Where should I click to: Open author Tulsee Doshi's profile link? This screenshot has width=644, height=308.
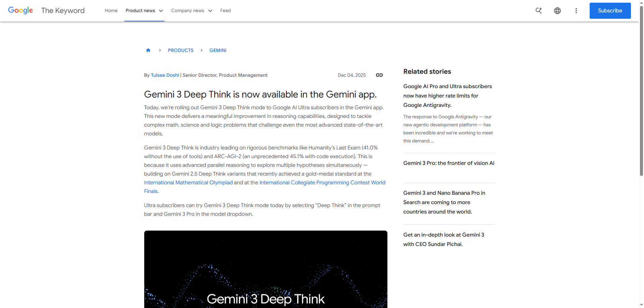[165, 75]
